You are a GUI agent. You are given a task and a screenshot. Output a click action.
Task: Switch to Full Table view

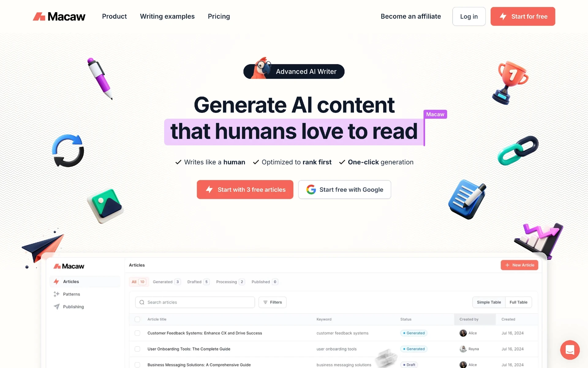tap(518, 302)
